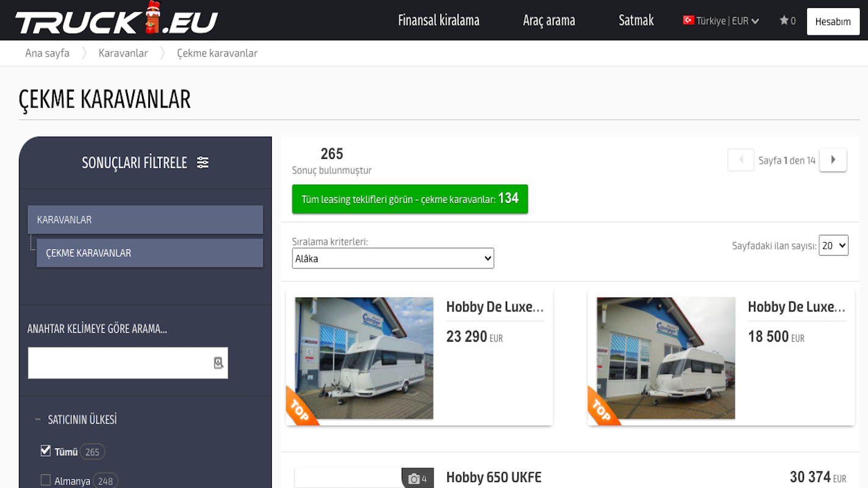
Task: Go to next results page arrow
Action: (833, 160)
